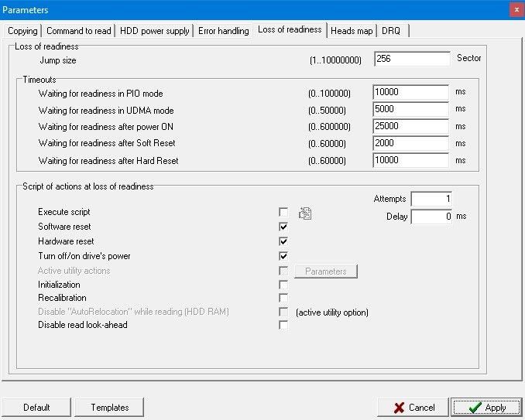Click the "Script of actions at loss of readiness" heading
525x420 pixels.
click(88, 186)
